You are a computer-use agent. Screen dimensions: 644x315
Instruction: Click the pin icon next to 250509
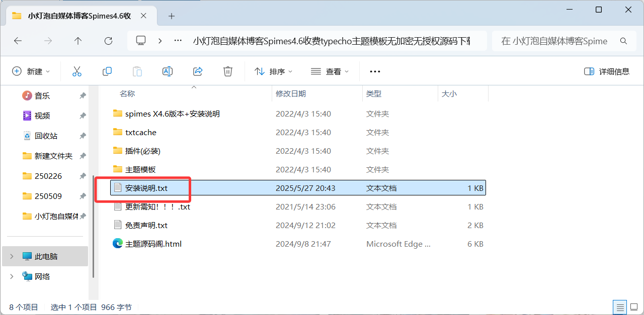tap(83, 196)
